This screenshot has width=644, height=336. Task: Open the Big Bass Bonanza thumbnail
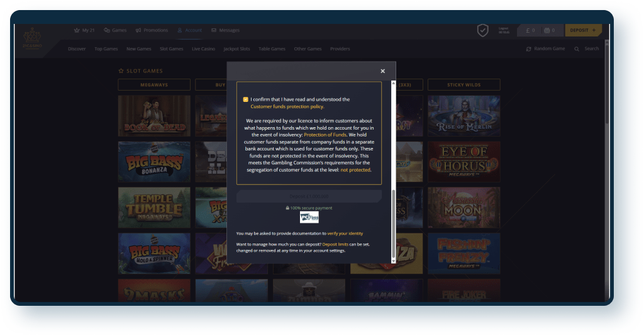pyautogui.click(x=154, y=162)
